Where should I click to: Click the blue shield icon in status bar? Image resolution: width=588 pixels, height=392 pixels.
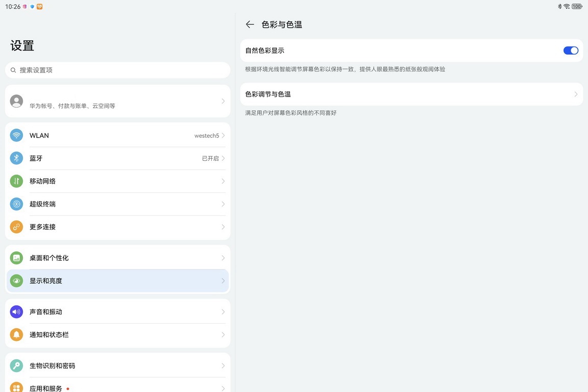click(32, 7)
